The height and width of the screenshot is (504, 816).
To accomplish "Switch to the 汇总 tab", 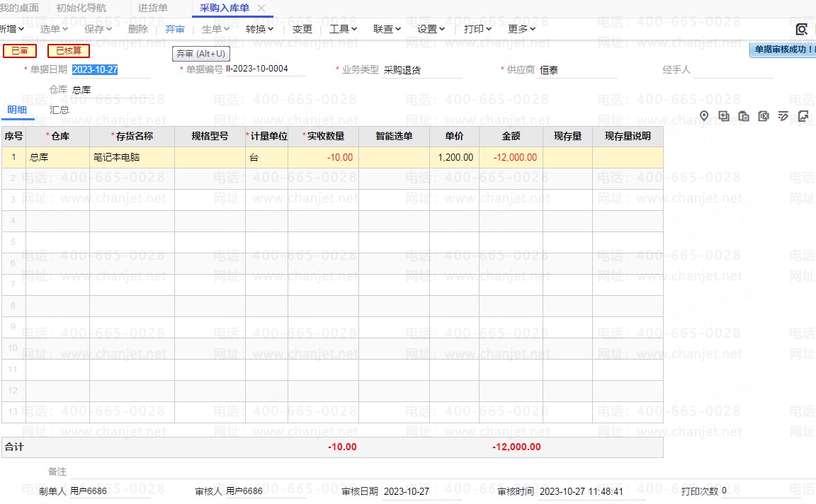I will (59, 110).
